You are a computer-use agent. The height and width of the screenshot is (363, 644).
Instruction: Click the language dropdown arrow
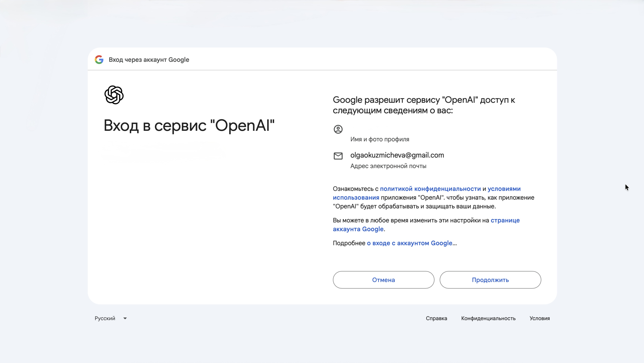click(x=125, y=318)
